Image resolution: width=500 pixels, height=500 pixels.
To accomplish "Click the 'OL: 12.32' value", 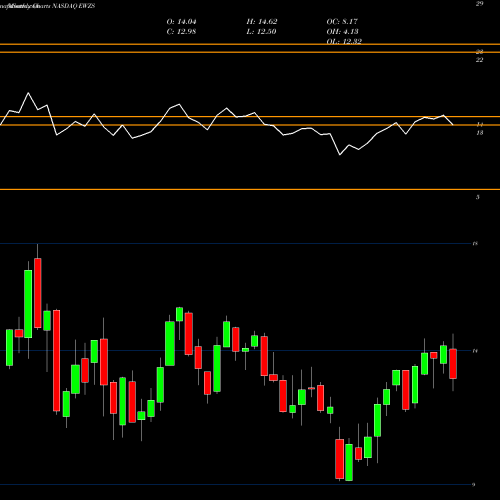I will (344, 41).
